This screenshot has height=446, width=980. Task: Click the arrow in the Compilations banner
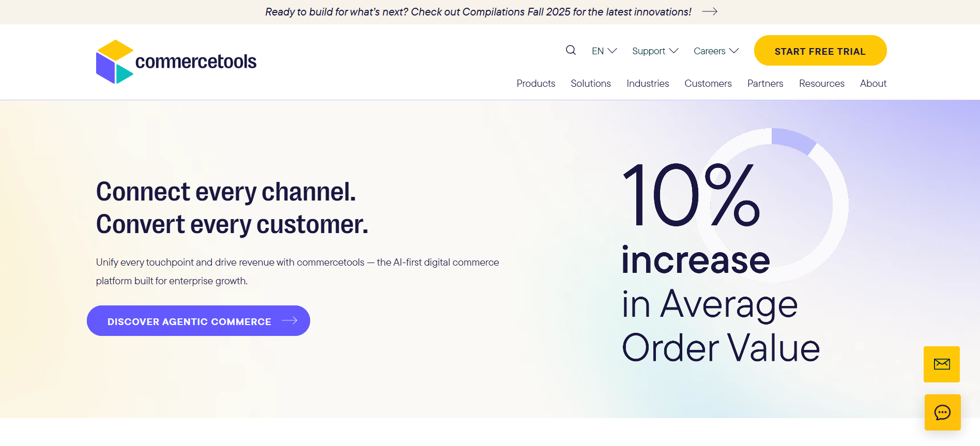pos(709,11)
